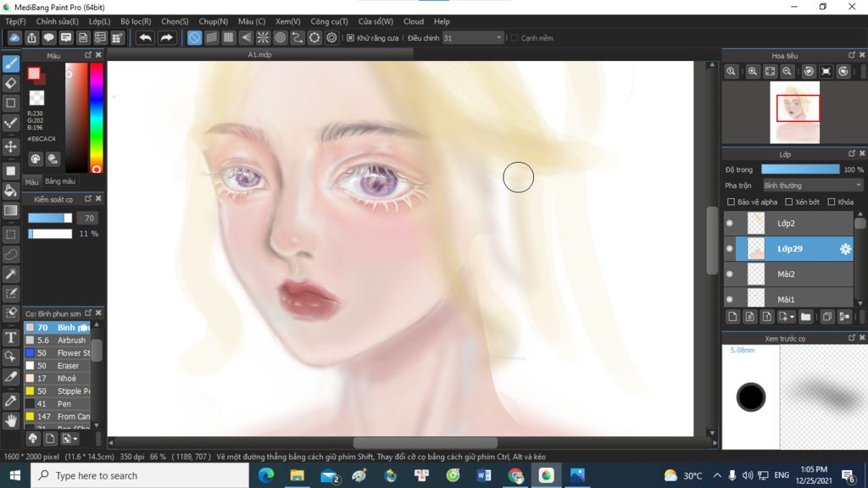Open the Tệp(F) menu

pos(15,21)
